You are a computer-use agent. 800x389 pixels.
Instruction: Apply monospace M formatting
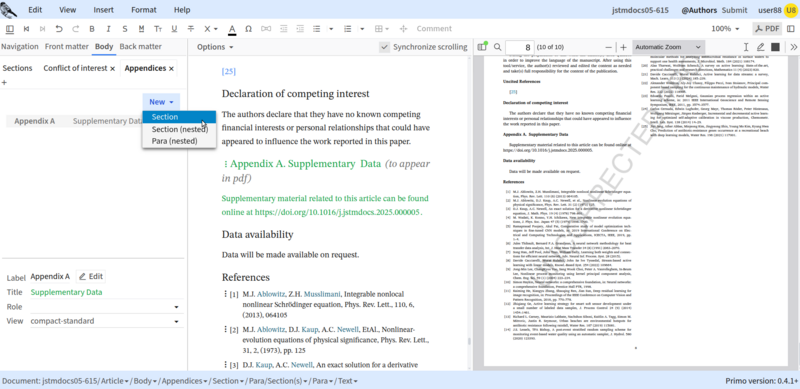[x=141, y=29]
